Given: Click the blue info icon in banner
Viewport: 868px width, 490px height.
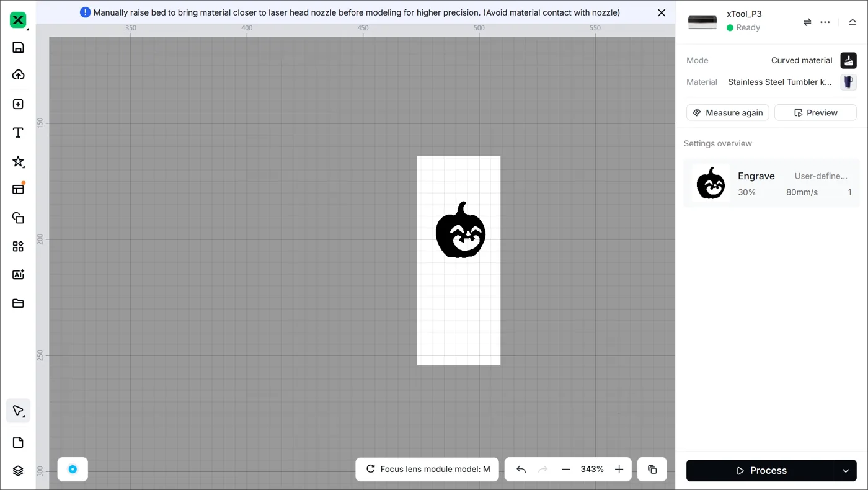Looking at the screenshot, I should pyautogui.click(x=85, y=12).
